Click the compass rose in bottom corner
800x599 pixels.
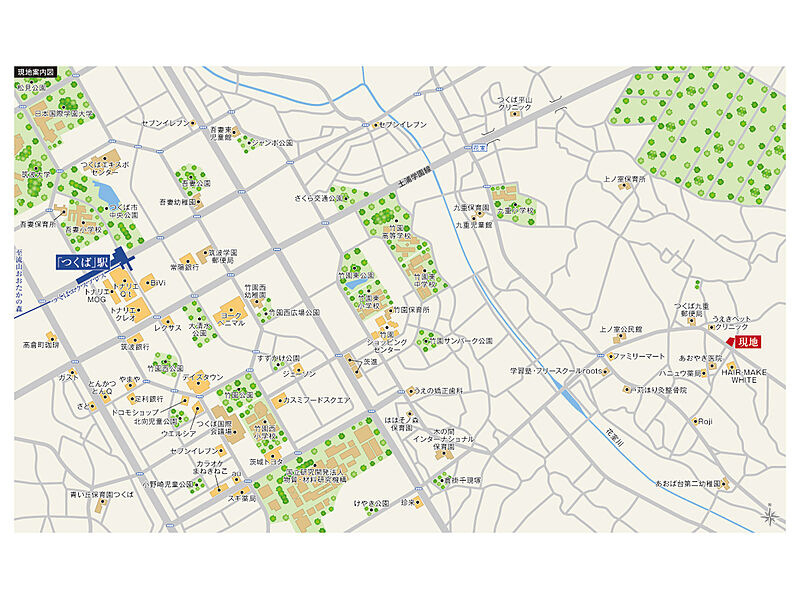point(770,516)
